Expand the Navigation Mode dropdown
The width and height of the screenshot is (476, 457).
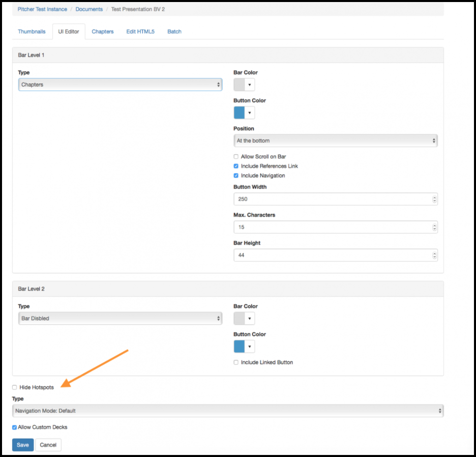point(227,411)
